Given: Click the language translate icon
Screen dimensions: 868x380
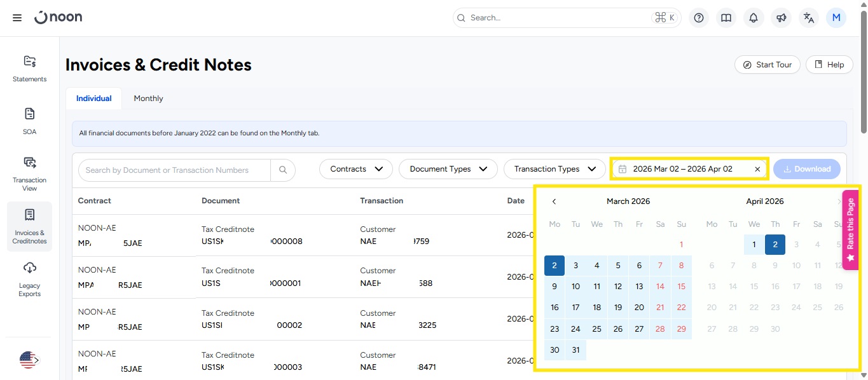Looking at the screenshot, I should 808,18.
